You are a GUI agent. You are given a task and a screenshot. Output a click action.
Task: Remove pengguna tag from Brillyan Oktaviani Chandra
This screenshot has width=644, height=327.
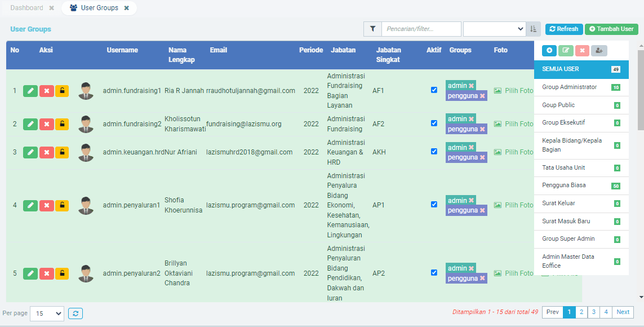(482, 279)
